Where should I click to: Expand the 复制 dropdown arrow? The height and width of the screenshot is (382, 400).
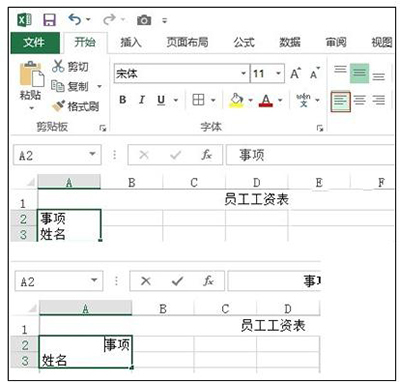[x=99, y=87]
